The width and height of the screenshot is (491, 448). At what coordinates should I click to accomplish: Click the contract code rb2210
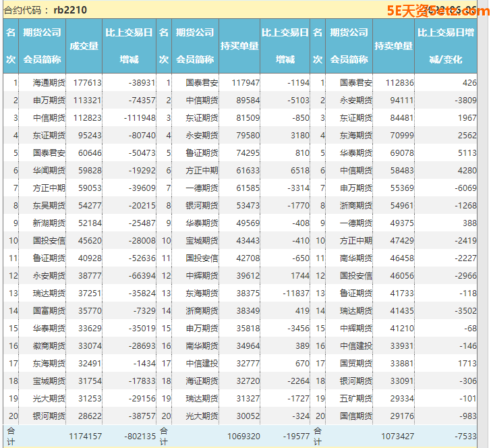[x=70, y=10]
